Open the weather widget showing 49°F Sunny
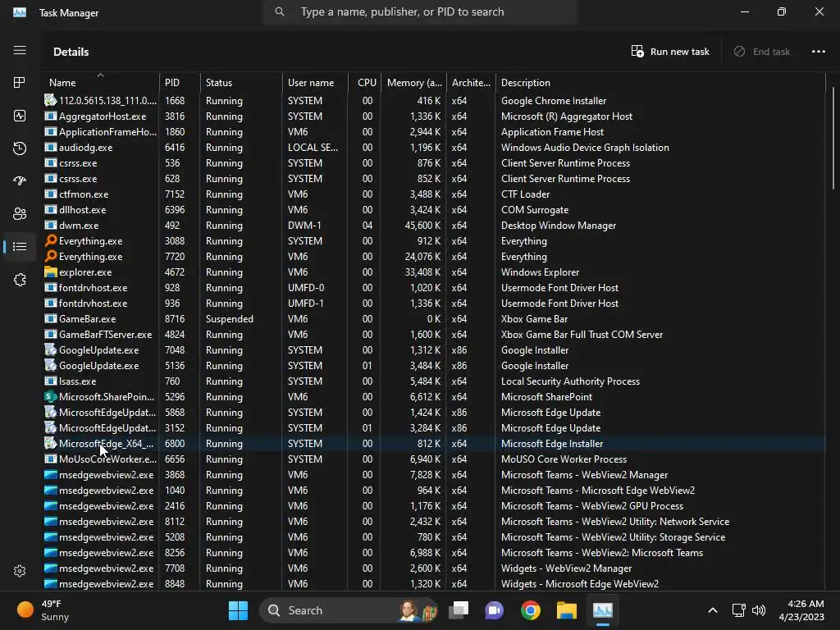 click(x=43, y=610)
